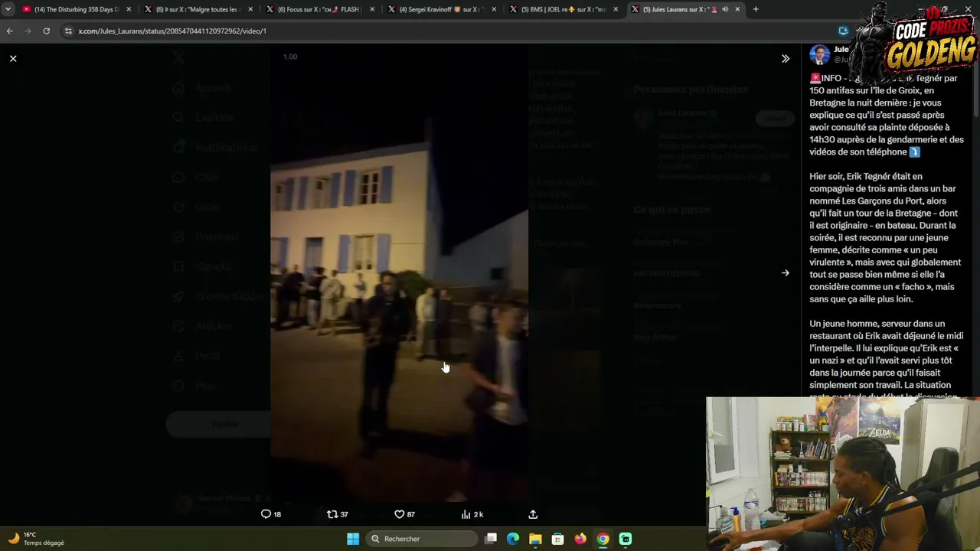Screen dimensions: 980x551
Task: Reload the current page
Action: tap(47, 31)
